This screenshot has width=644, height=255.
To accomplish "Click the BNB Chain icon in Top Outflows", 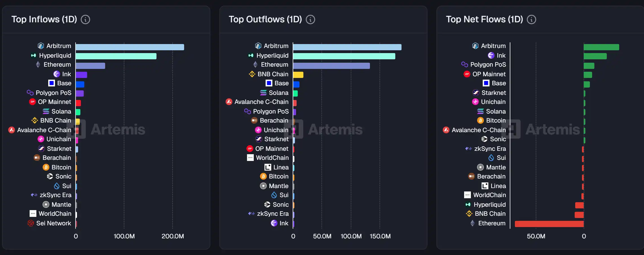I will [252, 74].
